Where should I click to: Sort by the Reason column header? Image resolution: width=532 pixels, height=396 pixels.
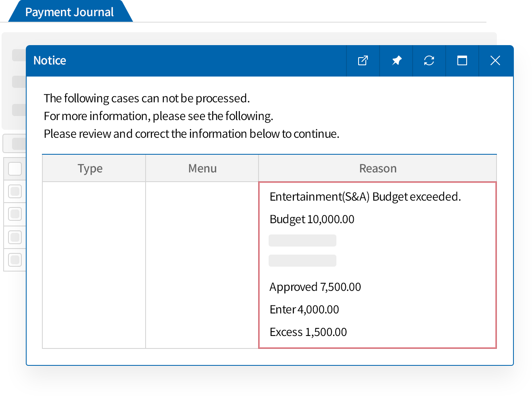[378, 168]
